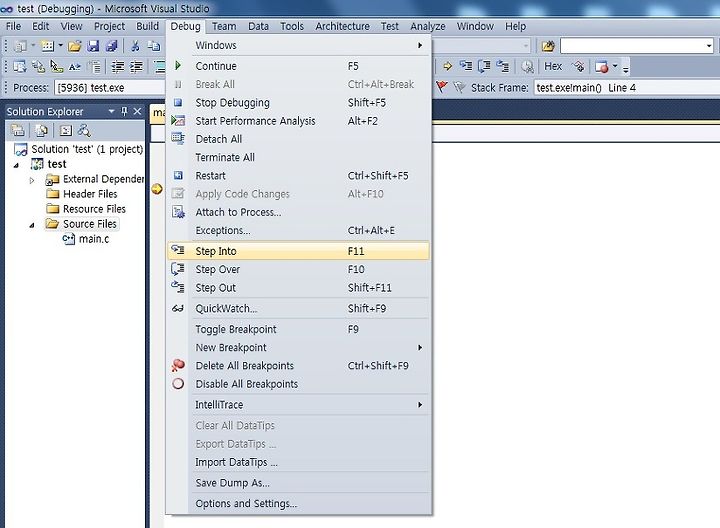
Task: Select Options and Settings... menu item
Action: tap(298, 504)
